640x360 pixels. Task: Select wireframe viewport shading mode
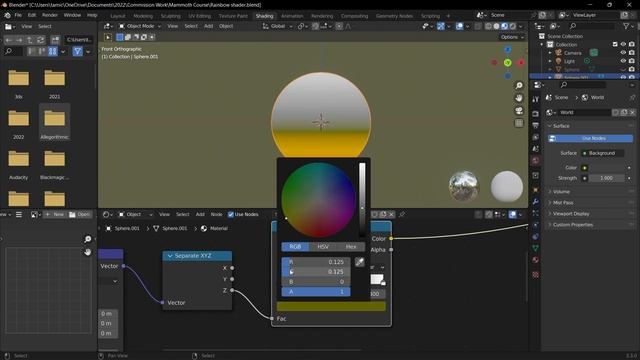(488, 26)
